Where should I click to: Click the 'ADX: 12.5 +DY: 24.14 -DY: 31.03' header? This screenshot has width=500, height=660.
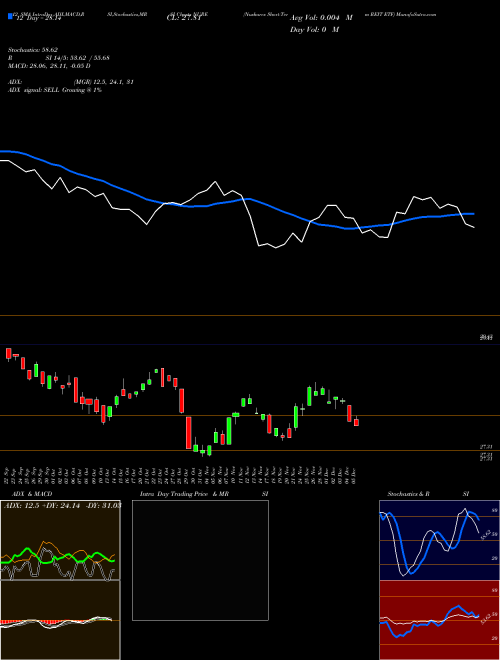[62, 505]
